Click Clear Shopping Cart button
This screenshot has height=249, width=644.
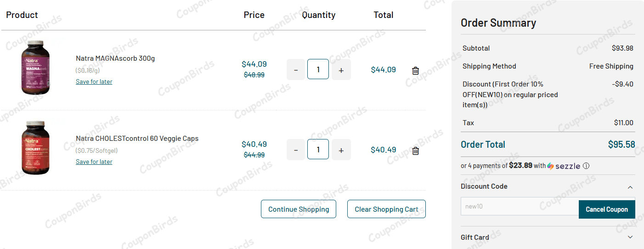(386, 209)
